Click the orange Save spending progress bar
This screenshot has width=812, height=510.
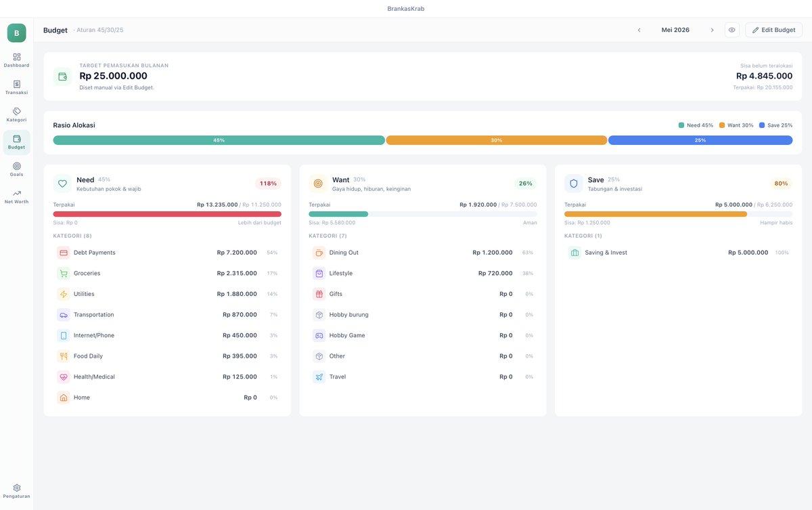pyautogui.click(x=679, y=214)
